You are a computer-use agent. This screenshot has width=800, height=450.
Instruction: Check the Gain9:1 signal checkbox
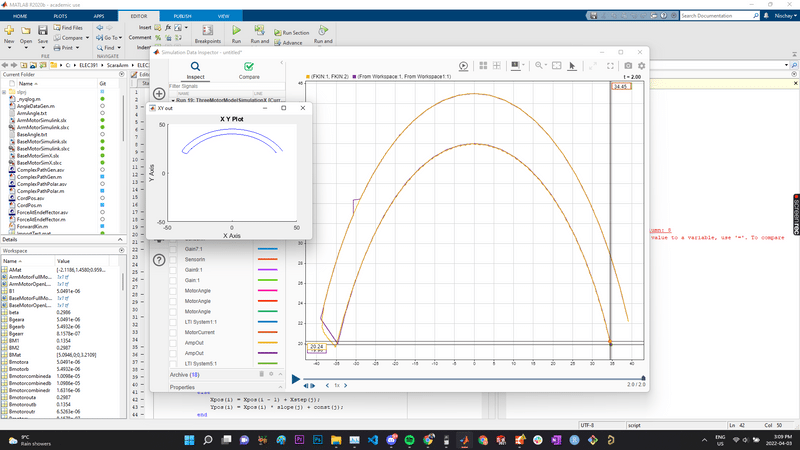point(173,270)
